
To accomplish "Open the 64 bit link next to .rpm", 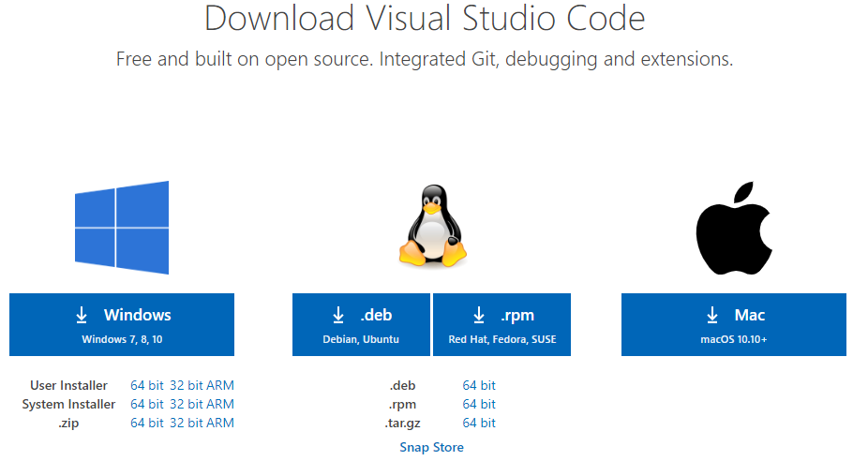I will point(479,404).
